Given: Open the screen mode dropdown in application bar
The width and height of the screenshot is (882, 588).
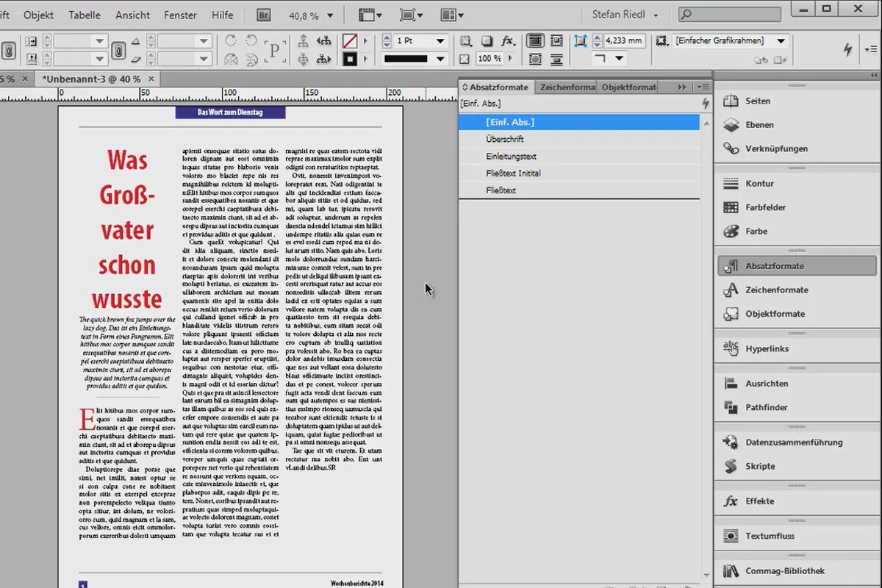Looking at the screenshot, I should click(412, 15).
